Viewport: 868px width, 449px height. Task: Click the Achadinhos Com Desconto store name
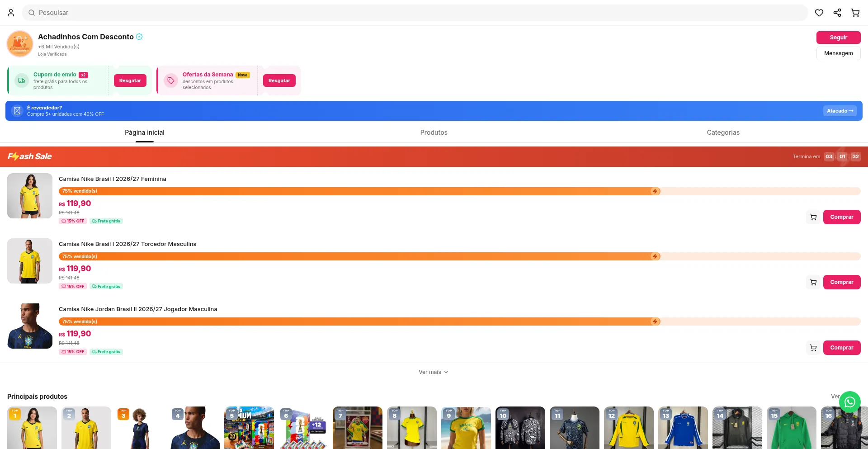coord(86,37)
